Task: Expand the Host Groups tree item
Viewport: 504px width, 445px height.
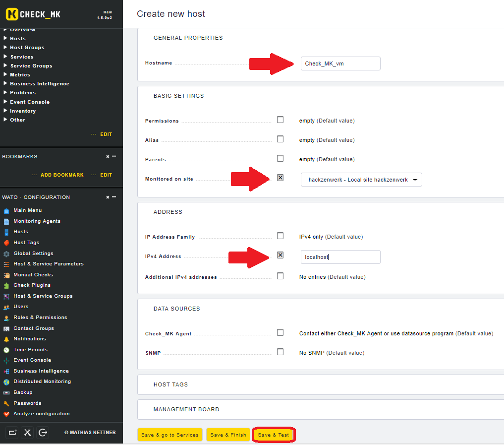Action: pos(27,48)
